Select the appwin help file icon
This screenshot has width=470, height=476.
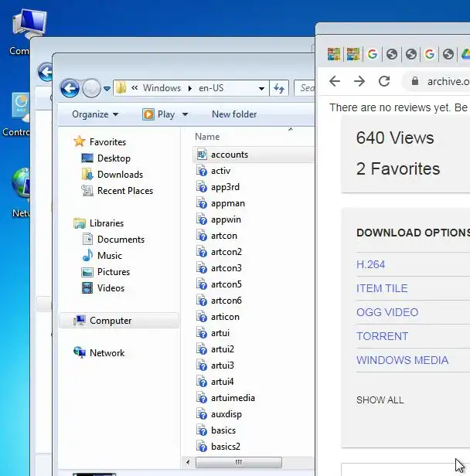point(202,219)
